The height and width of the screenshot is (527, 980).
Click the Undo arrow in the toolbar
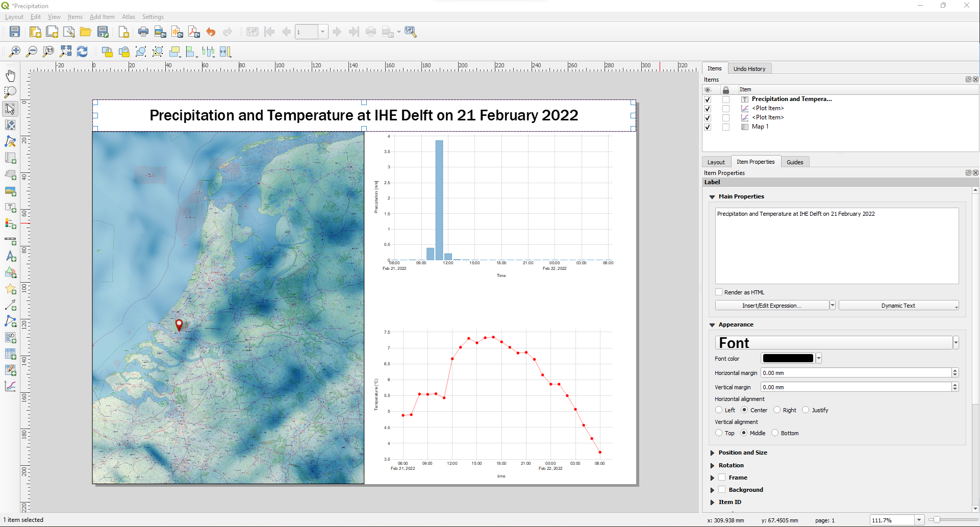(x=211, y=32)
